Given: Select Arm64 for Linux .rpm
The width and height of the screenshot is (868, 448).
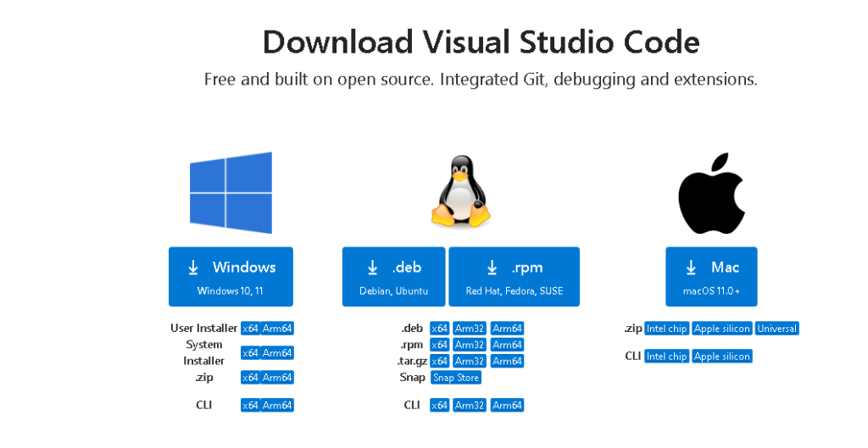Looking at the screenshot, I should click(507, 345).
